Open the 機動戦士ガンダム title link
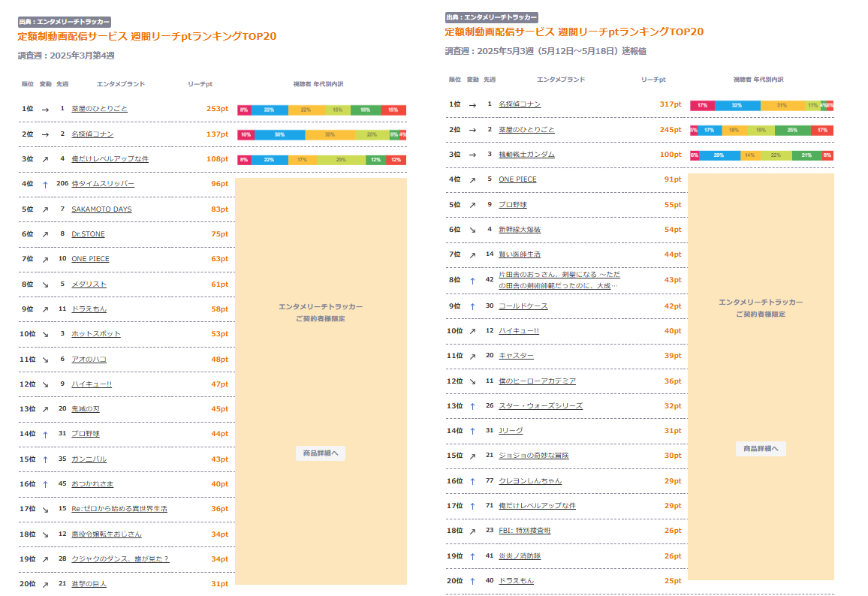 [526, 155]
